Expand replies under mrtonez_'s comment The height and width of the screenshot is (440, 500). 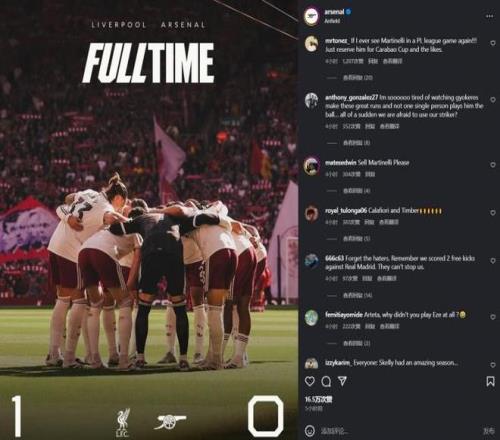358,78
